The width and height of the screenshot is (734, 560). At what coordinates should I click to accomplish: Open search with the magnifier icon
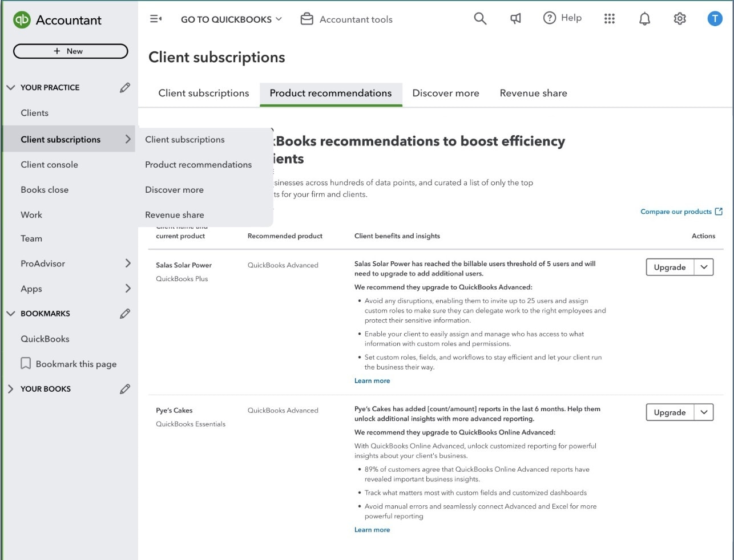[480, 19]
